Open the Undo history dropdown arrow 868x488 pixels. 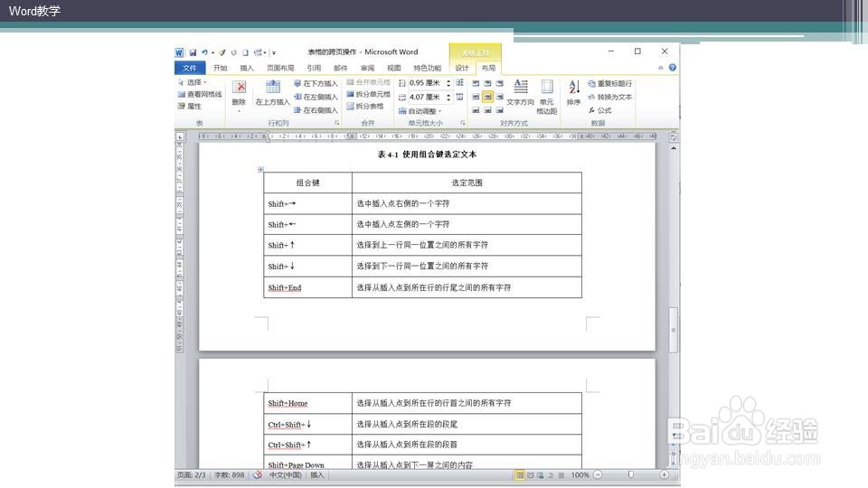tap(212, 53)
